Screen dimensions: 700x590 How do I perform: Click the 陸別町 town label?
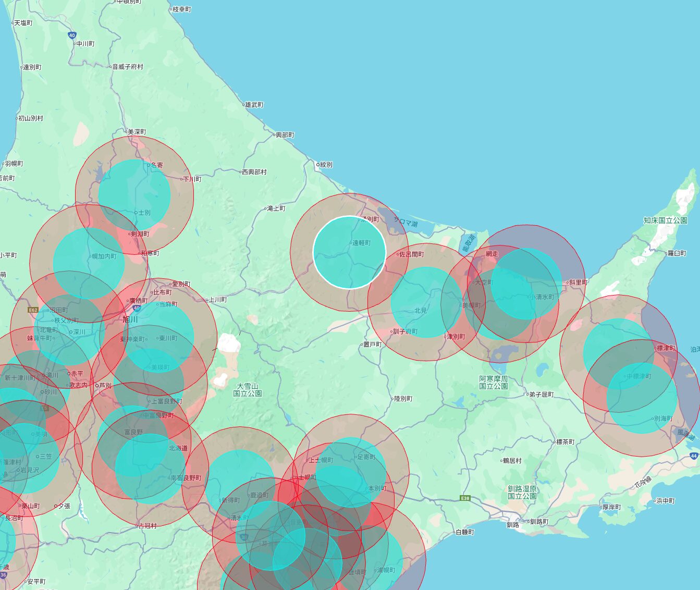point(403,399)
